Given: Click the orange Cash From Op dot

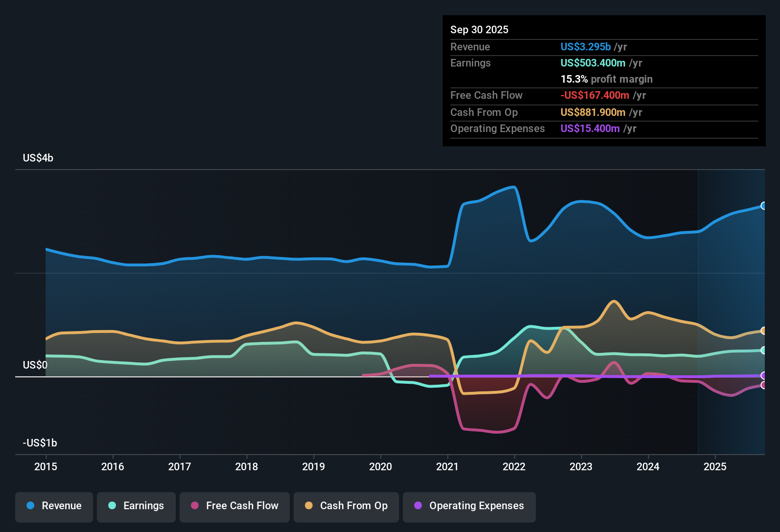Looking at the screenshot, I should [309, 506].
